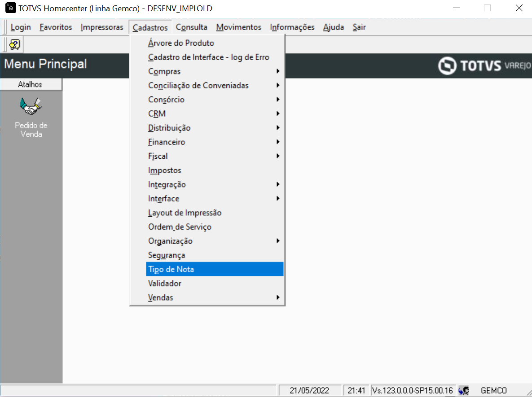Open the Ajuda menu
532x397 pixels.
tap(334, 27)
